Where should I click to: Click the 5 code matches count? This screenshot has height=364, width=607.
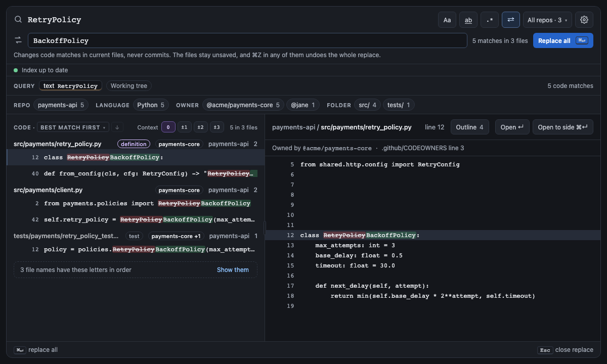pyautogui.click(x=570, y=86)
